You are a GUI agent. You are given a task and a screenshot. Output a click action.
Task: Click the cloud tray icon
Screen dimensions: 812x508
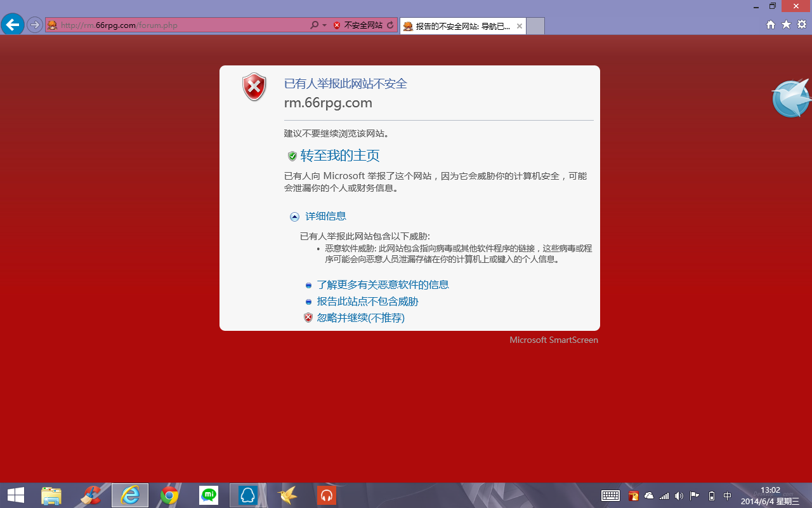tap(649, 496)
